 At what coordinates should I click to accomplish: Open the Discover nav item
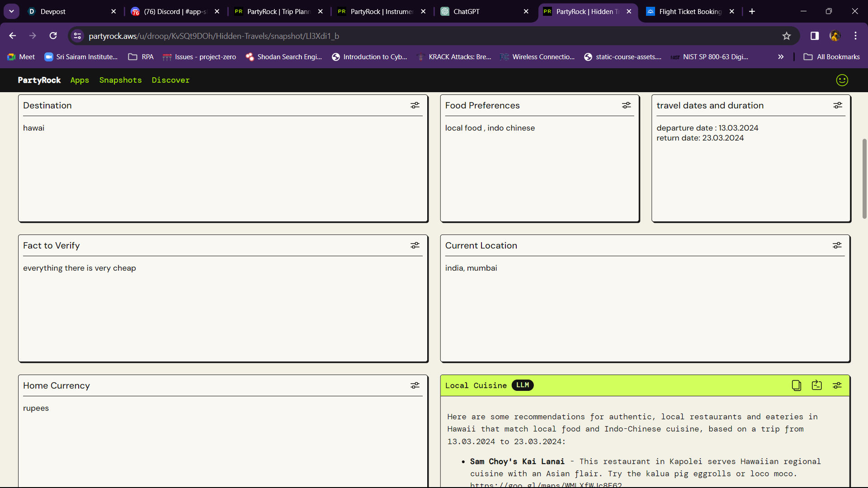(170, 80)
